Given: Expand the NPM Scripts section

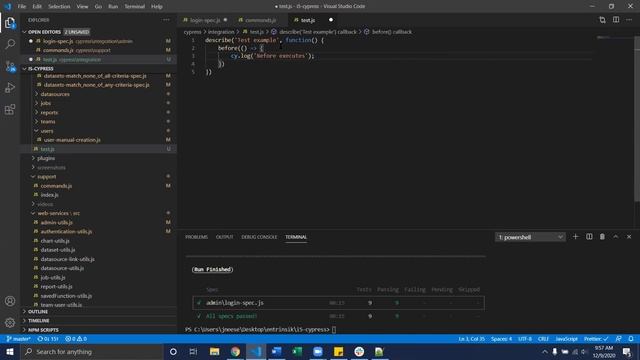Looking at the screenshot, I should [x=43, y=330].
